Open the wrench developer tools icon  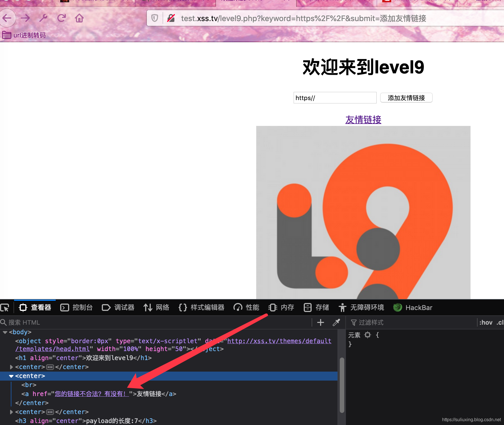pos(43,18)
